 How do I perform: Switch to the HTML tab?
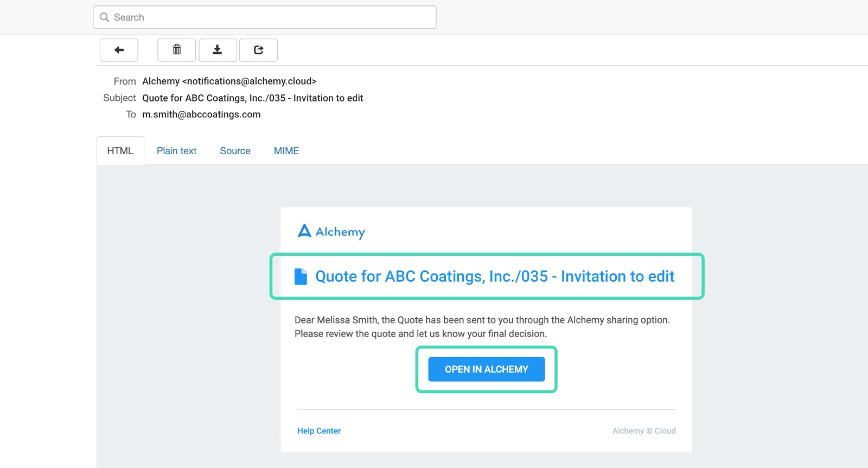(120, 151)
